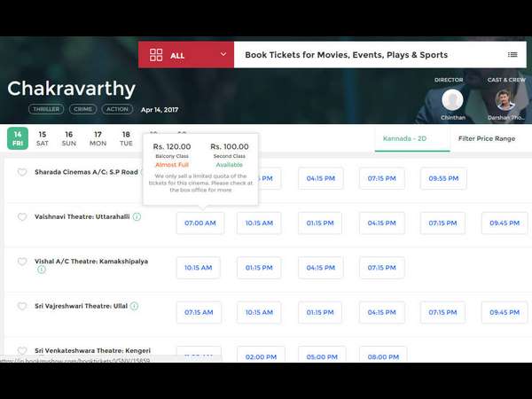Book Sharada Cinemas 09:55 PM show
This screenshot has width=532, height=399.
tap(443, 178)
